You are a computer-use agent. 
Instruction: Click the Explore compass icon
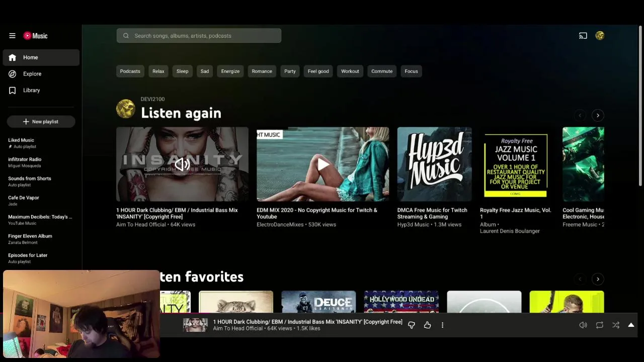pyautogui.click(x=12, y=74)
